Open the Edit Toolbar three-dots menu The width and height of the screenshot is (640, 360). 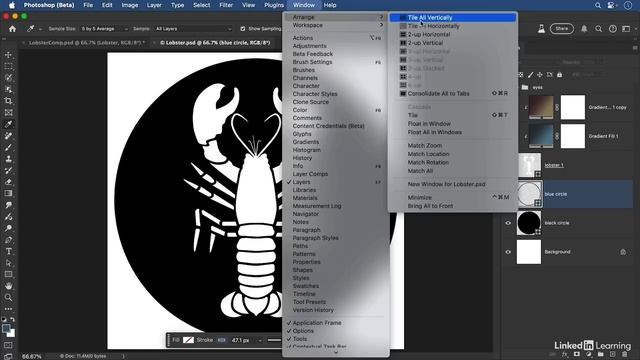8,309
